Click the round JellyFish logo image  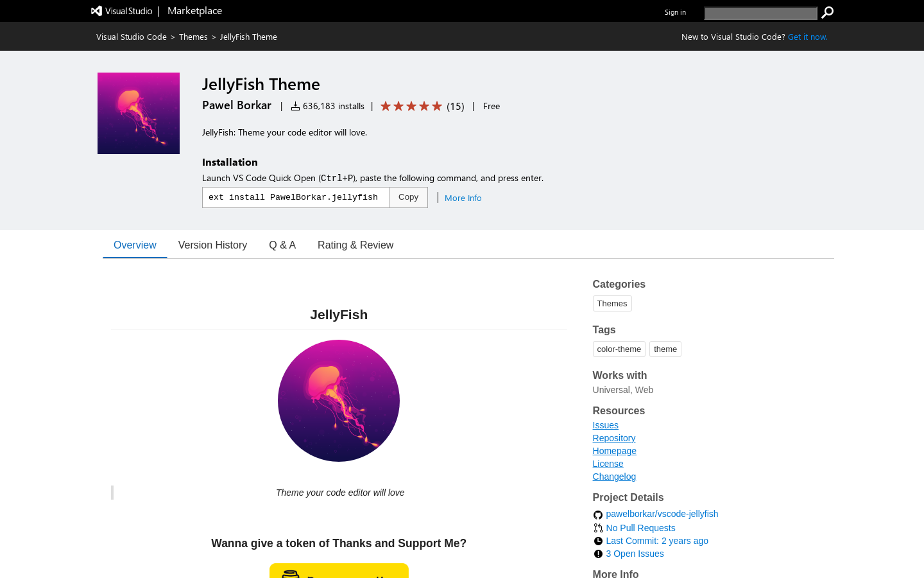click(x=339, y=401)
